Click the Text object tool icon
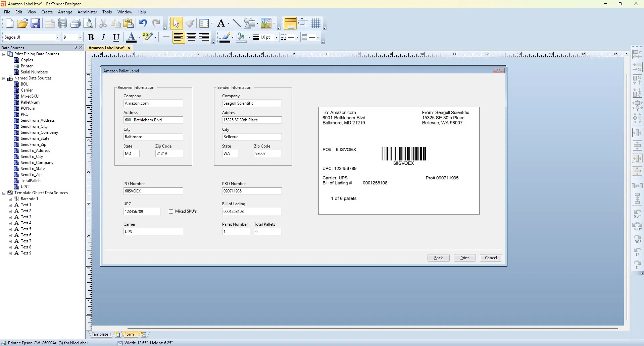The width and height of the screenshot is (644, 346). (x=220, y=23)
